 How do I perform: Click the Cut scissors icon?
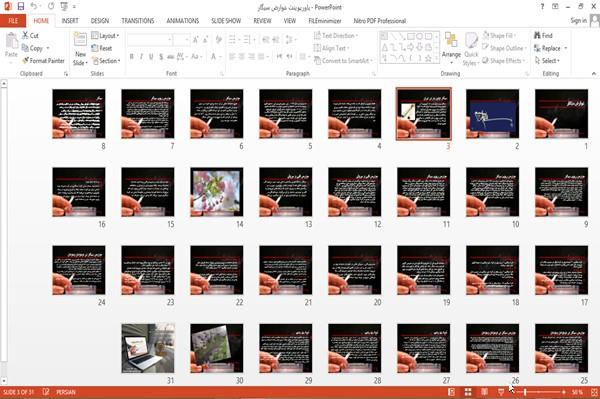coord(25,35)
